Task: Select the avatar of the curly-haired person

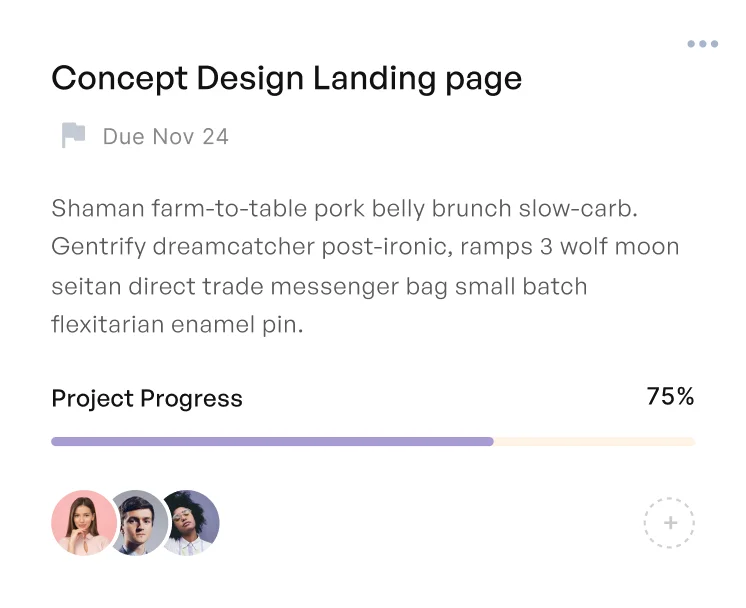Action: (191, 522)
